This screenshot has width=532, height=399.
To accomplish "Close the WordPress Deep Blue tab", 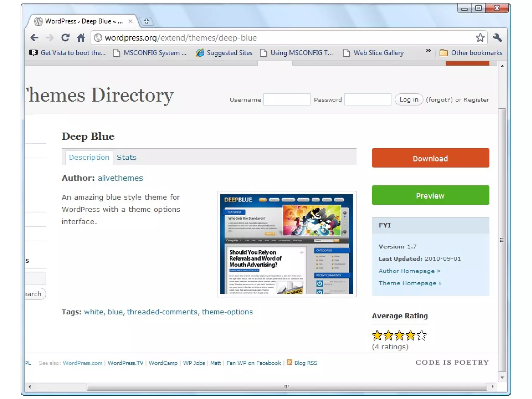I will pyautogui.click(x=130, y=21).
